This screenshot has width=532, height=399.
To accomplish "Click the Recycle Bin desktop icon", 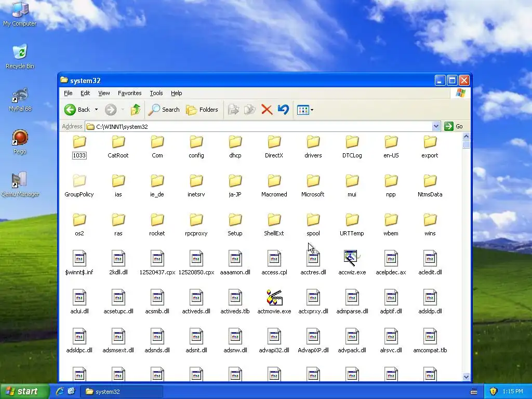I will (x=20, y=56).
